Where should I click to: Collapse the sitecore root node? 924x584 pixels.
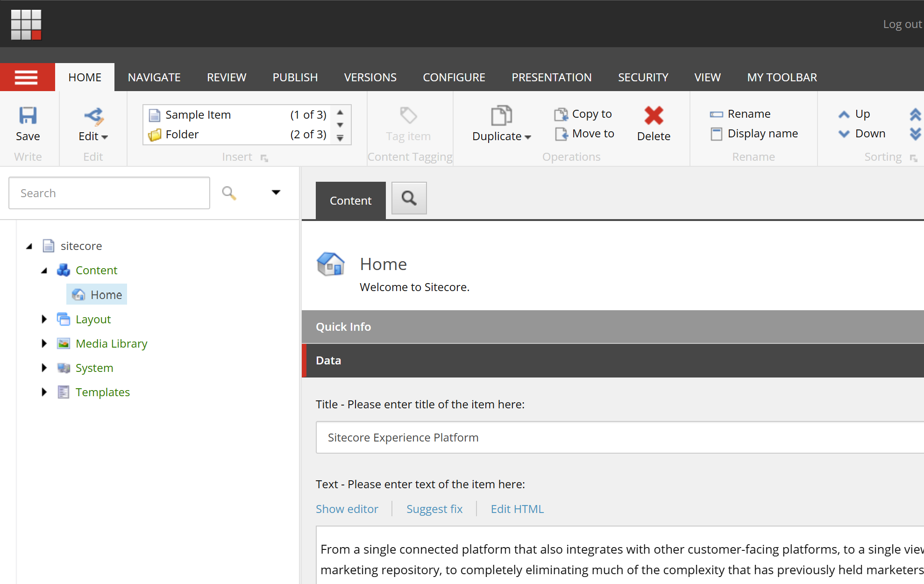point(29,246)
